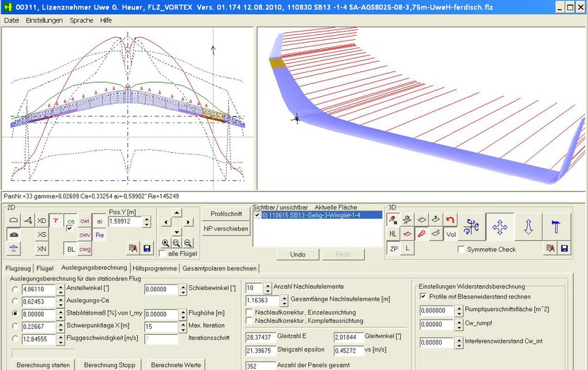The height and width of the screenshot is (370, 588).
Task: Select the four-way move arrows tool
Action: (x=500, y=227)
